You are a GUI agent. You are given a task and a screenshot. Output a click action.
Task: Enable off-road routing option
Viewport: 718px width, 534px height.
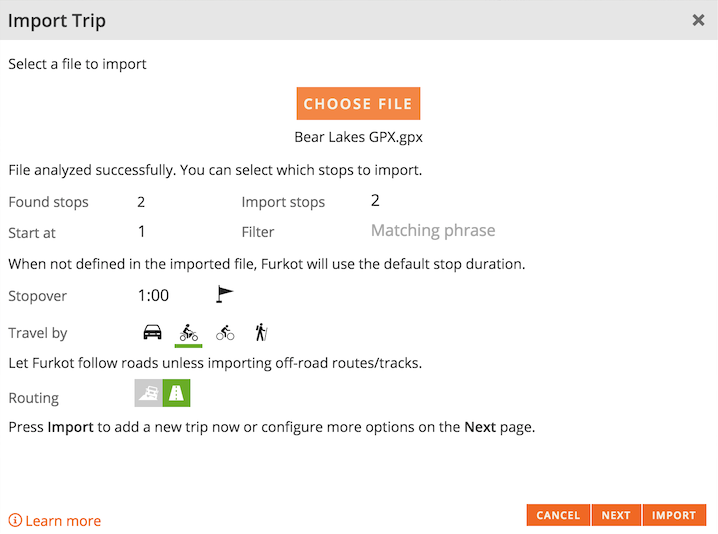point(149,394)
